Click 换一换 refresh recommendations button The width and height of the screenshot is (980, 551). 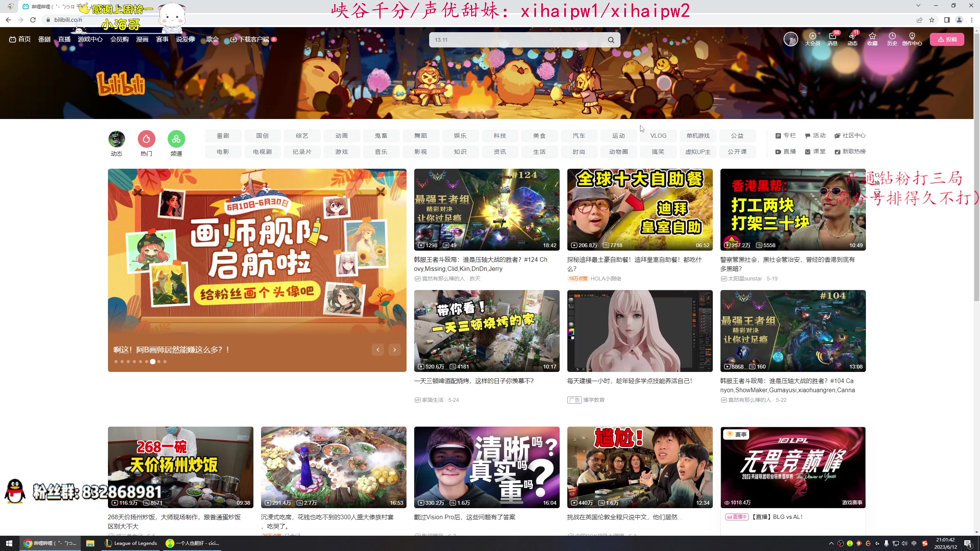877,184
